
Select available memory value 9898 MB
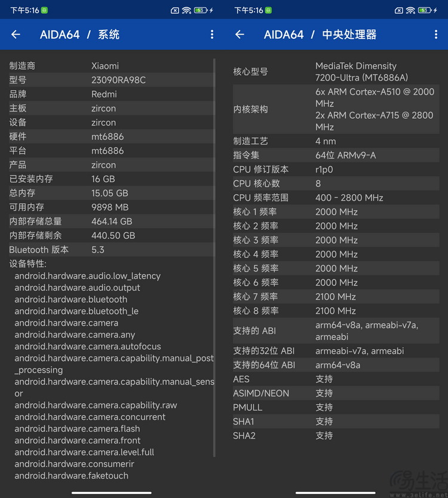[x=110, y=207]
